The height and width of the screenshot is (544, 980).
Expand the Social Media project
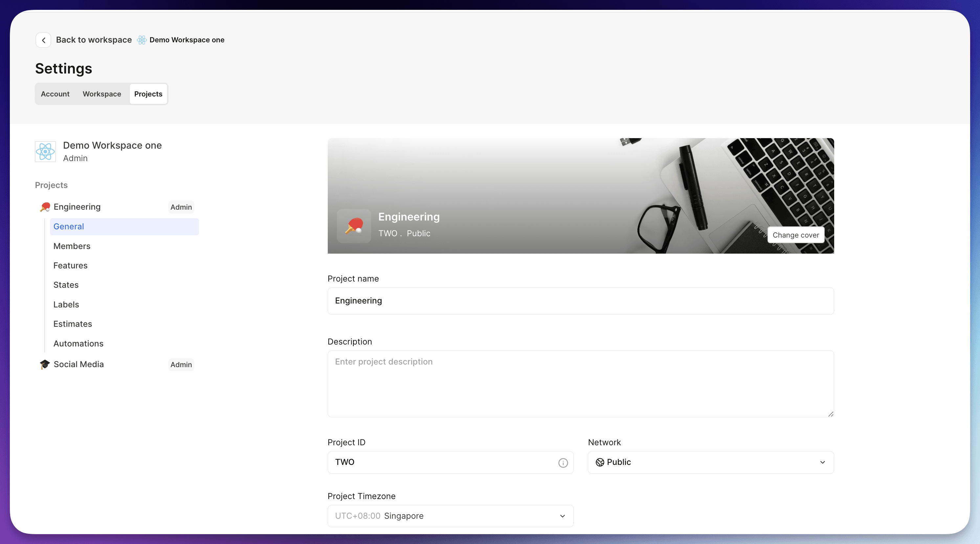[x=79, y=364]
